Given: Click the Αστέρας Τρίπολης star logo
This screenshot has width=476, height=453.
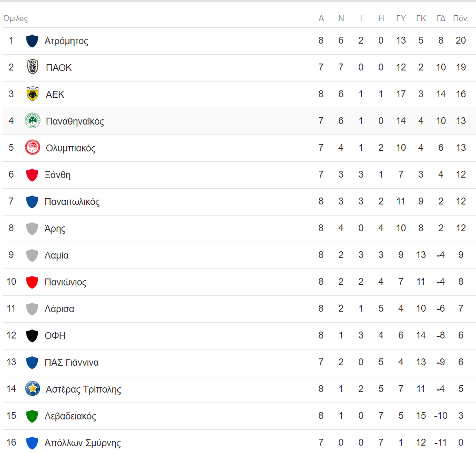Looking at the screenshot, I should pos(32,389).
